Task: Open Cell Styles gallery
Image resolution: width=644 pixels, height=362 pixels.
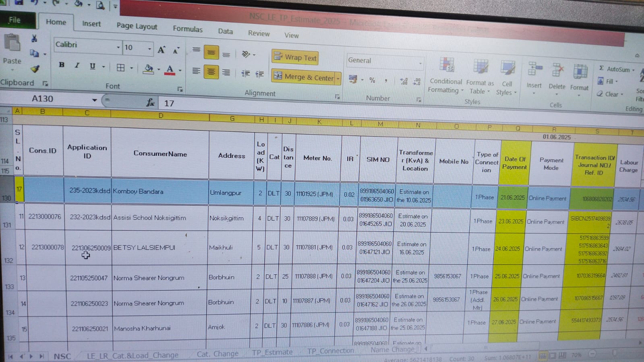Action: pyautogui.click(x=507, y=78)
